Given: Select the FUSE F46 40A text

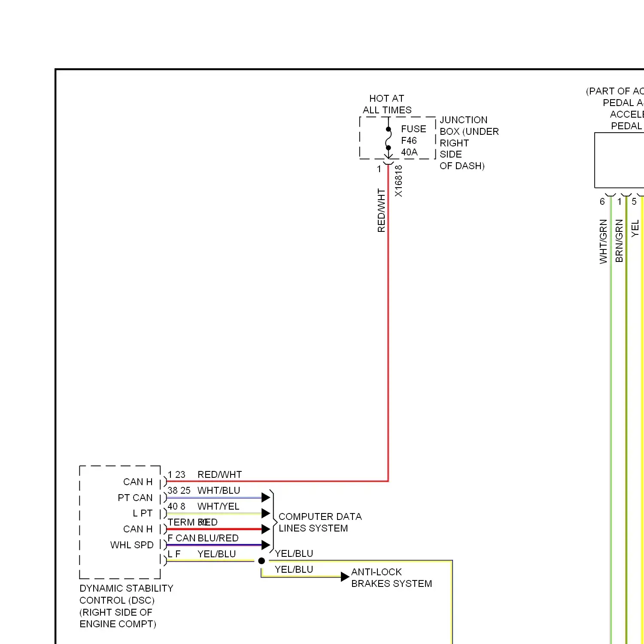Looking at the screenshot, I should pos(413,140).
